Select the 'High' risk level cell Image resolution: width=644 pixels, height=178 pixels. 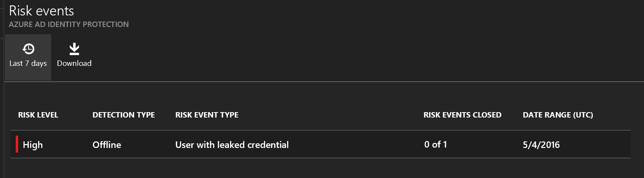click(x=33, y=145)
